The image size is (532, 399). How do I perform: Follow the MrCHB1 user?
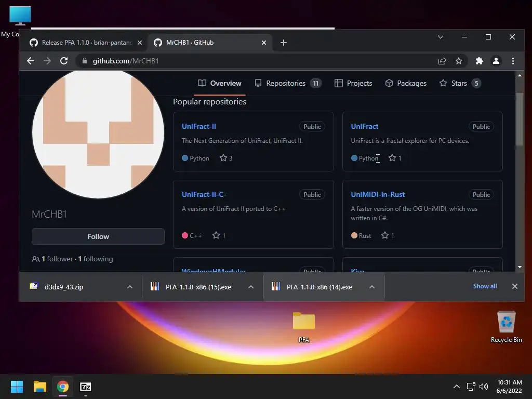click(x=98, y=236)
